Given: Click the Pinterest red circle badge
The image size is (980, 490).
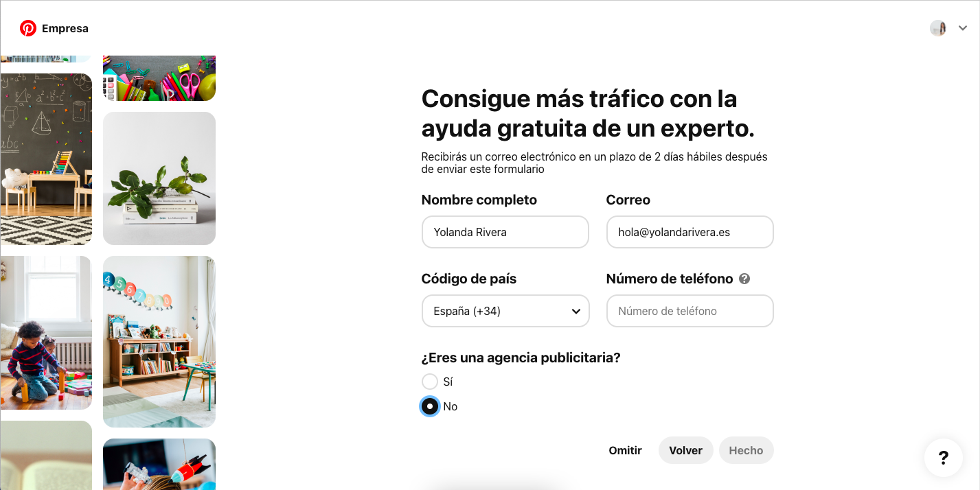Looking at the screenshot, I should point(27,28).
